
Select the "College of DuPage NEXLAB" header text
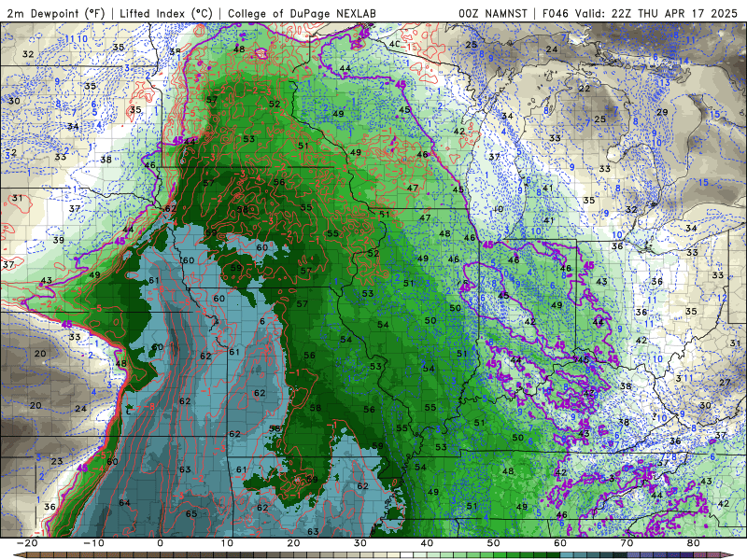(x=302, y=13)
